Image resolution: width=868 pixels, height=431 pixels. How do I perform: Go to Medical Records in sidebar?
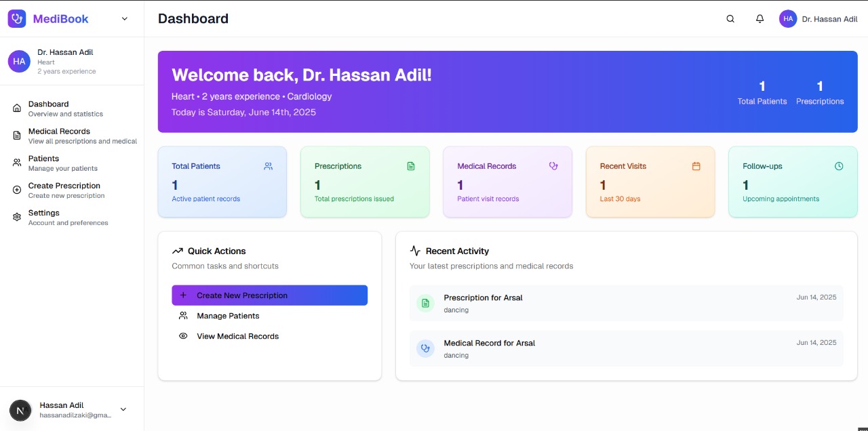pos(59,136)
